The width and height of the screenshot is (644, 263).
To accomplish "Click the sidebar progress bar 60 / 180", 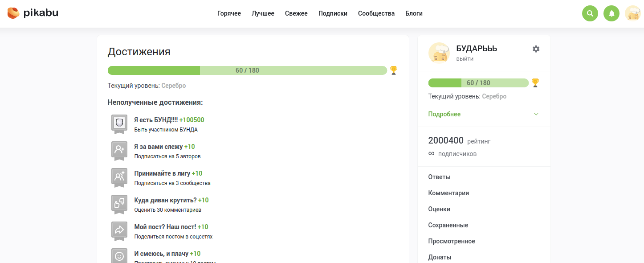I will coord(478,83).
